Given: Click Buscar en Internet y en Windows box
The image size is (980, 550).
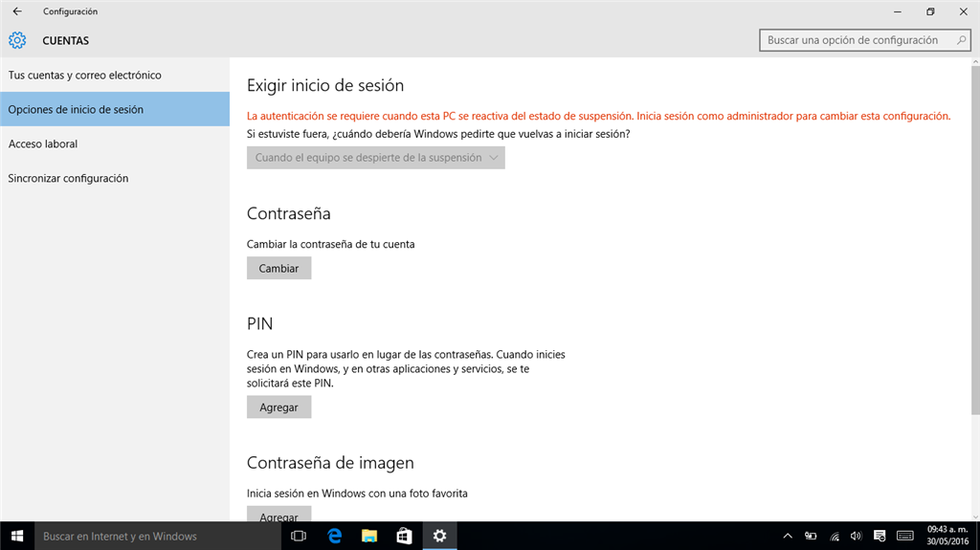Looking at the screenshot, I should [x=158, y=537].
